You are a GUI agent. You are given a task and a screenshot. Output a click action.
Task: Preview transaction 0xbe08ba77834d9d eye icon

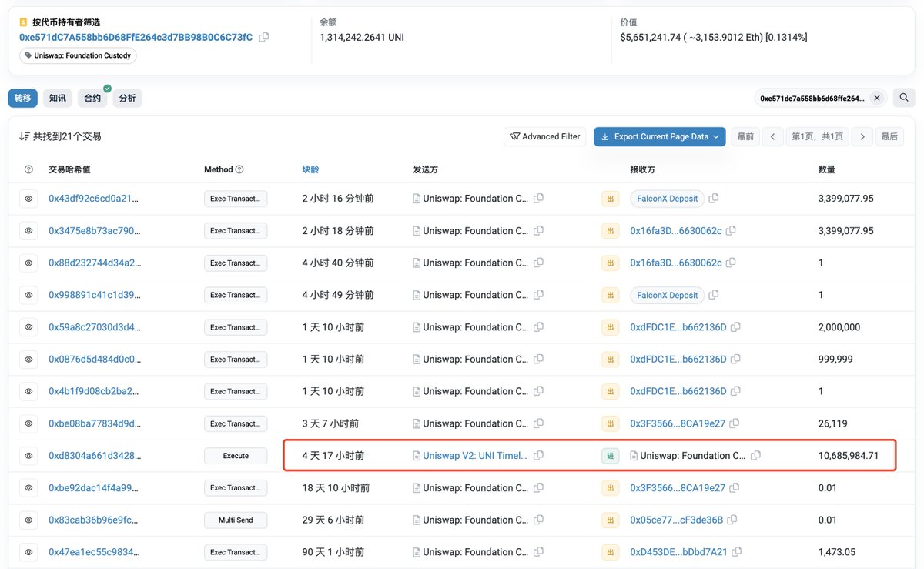[x=28, y=423]
